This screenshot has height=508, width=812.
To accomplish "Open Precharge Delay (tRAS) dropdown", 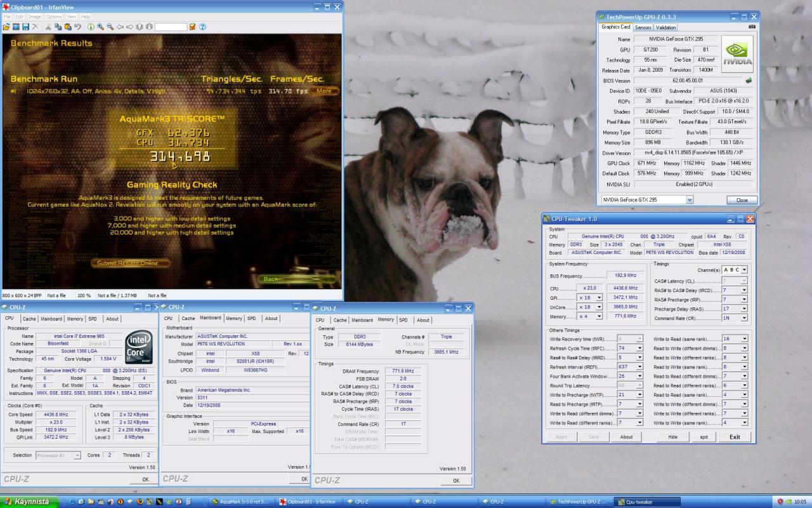I will coord(735,309).
